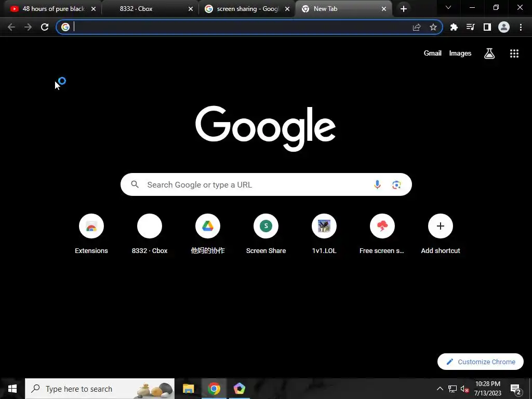Open the Google Drive 他妈的协作 shortcut
This screenshot has height=399, width=532.
click(208, 234)
